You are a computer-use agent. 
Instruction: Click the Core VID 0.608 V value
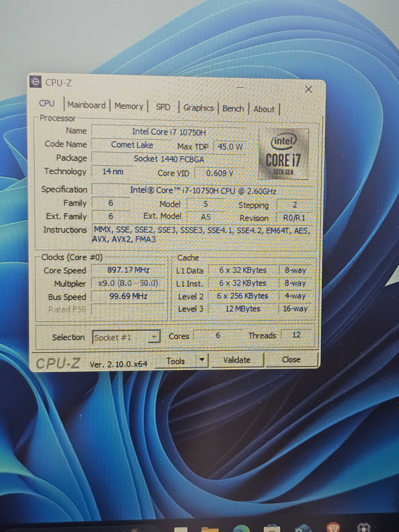click(220, 173)
